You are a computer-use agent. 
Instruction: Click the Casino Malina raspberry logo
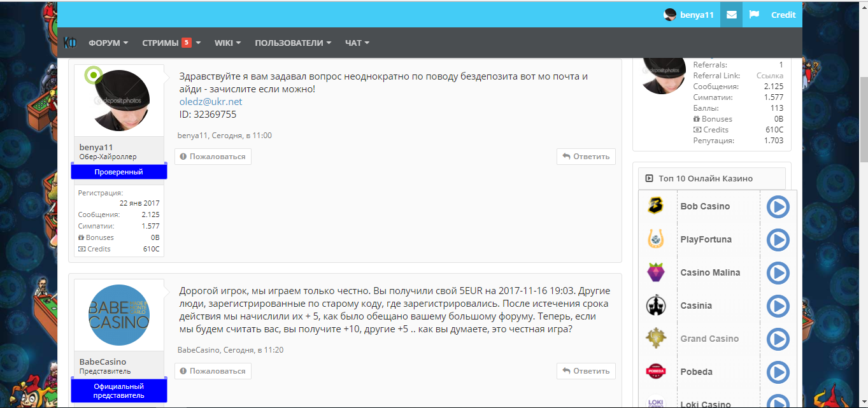(656, 272)
